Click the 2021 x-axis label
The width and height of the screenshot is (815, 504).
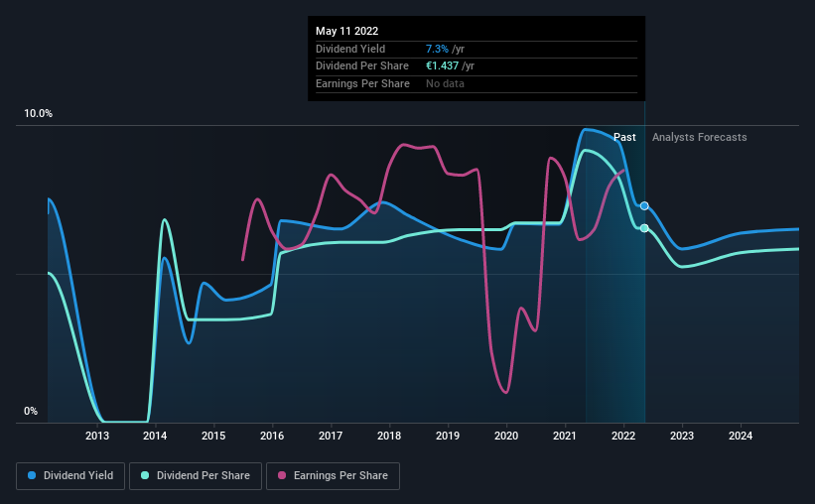click(565, 436)
